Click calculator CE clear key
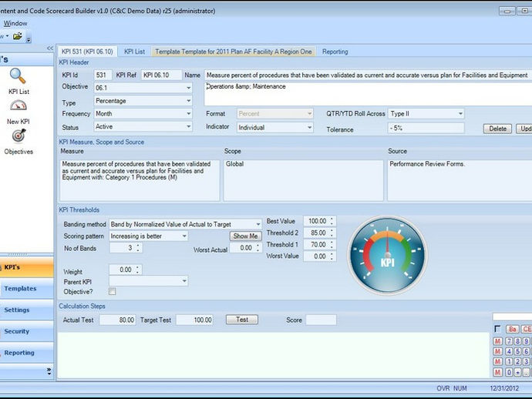This screenshot has height=399, width=532. point(527,329)
